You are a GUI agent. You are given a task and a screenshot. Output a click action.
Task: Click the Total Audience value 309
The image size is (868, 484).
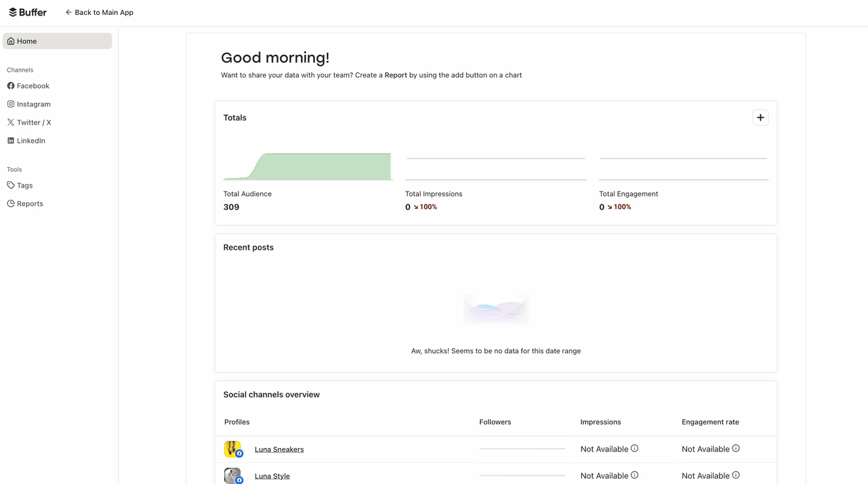pos(231,207)
